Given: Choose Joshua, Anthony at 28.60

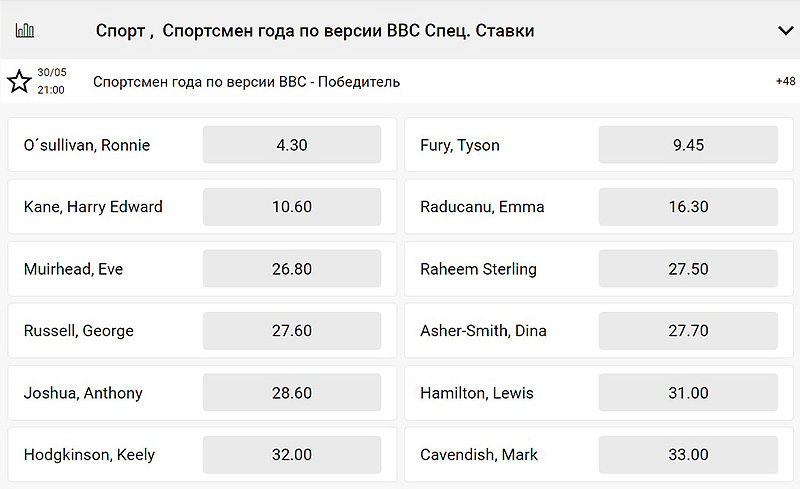Looking at the screenshot, I should click(x=292, y=393).
